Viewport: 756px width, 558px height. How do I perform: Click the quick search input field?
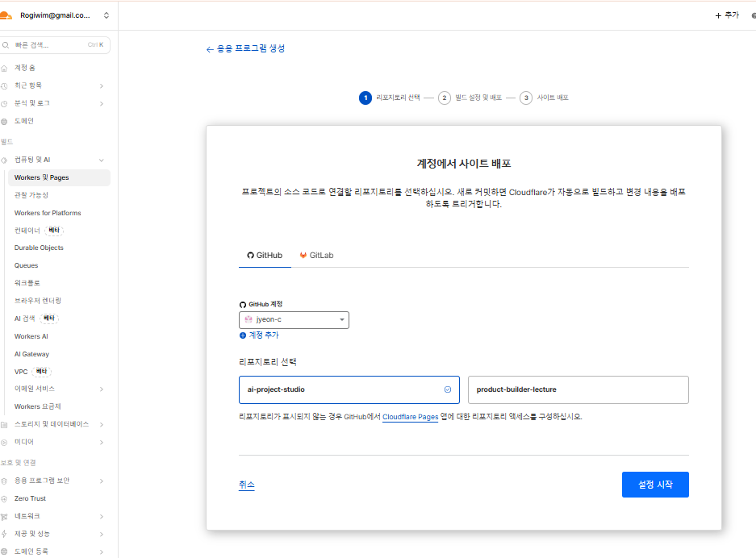[55, 45]
